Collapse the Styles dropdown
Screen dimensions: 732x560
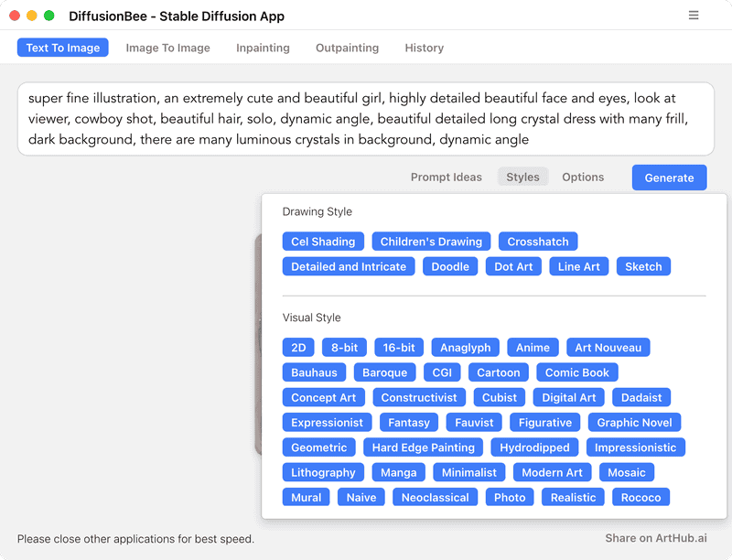[x=522, y=178]
